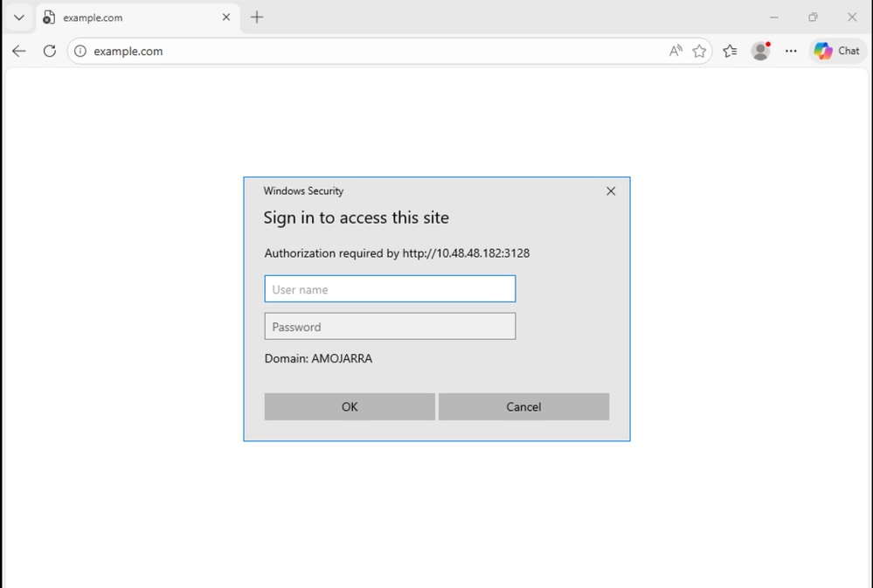Viewport: 873px width, 588px height.
Task: Click the User name input field
Action: point(389,288)
